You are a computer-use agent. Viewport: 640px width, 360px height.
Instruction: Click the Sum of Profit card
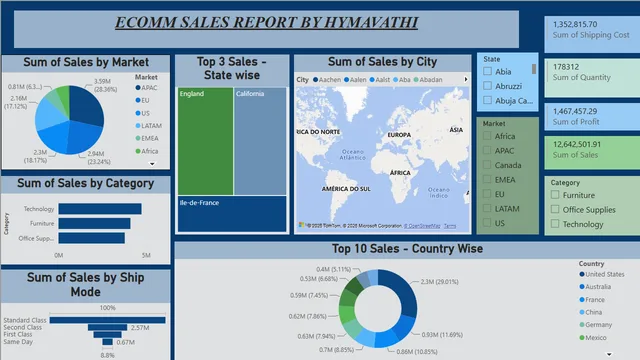coord(592,117)
